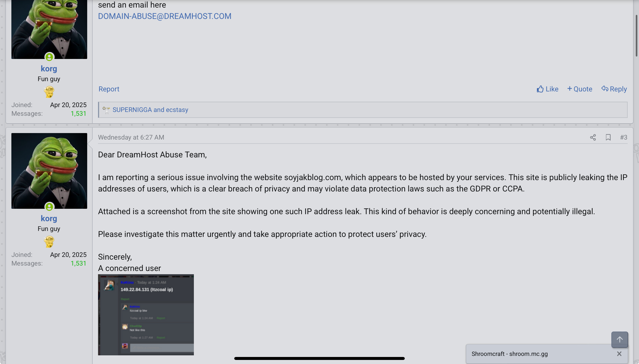Viewport: 639px width, 364px height.
Task: Click the reaction emoji icon in likes bar
Action: click(x=106, y=110)
